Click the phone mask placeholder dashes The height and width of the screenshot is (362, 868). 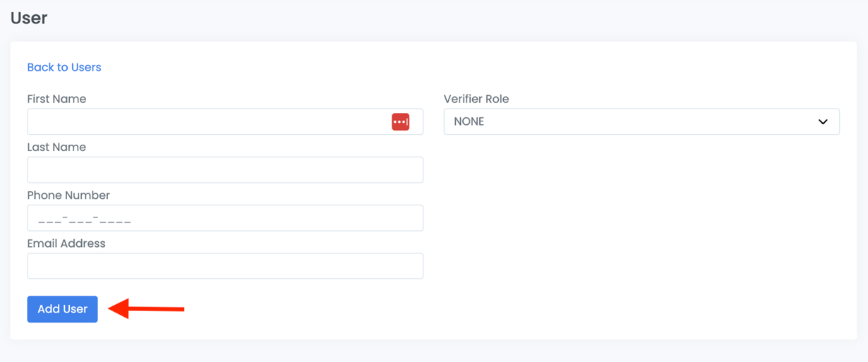pos(85,219)
